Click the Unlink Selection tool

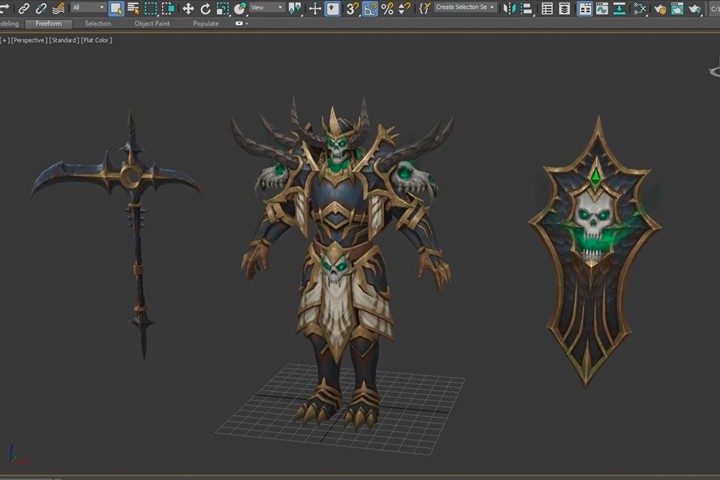click(41, 8)
